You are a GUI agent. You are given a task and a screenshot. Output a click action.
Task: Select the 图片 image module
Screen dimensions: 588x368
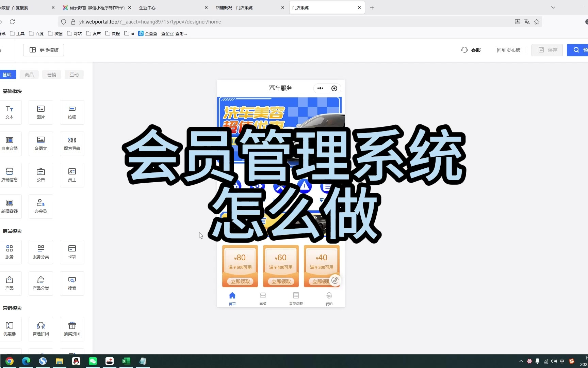point(41,112)
